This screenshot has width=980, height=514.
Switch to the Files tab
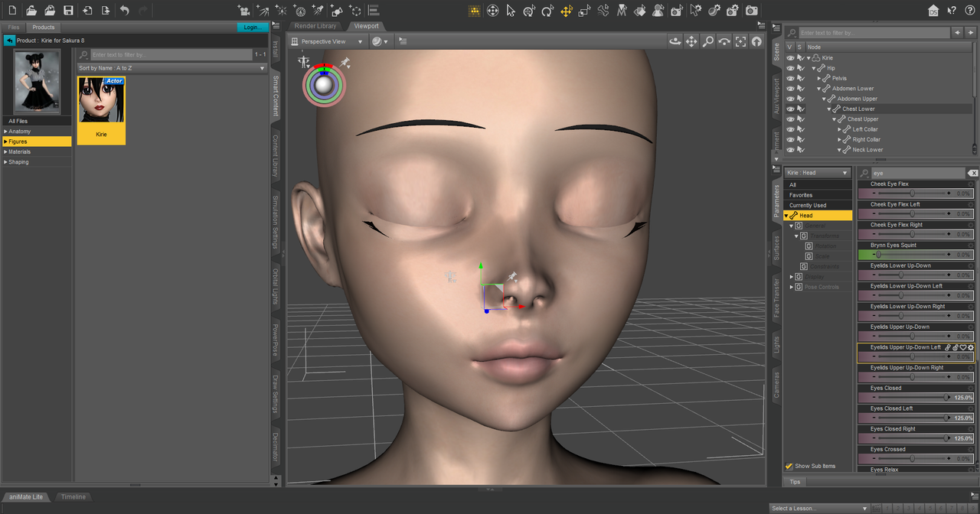point(14,28)
